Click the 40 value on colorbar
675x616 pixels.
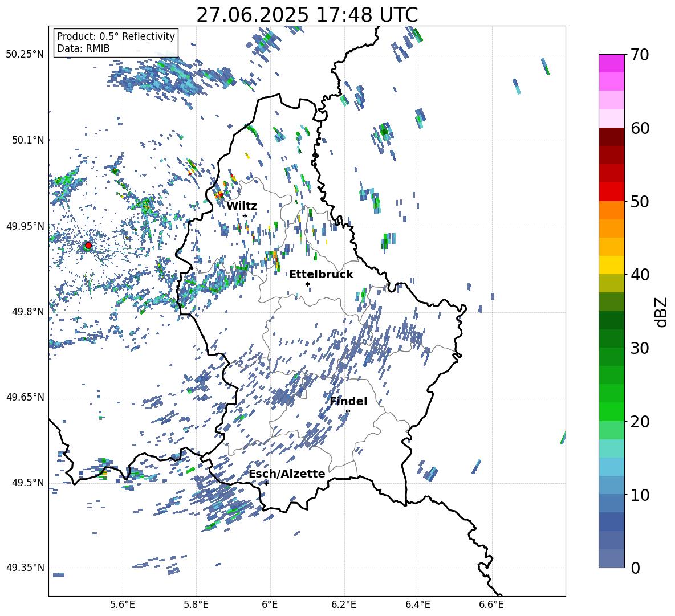pyautogui.click(x=640, y=275)
